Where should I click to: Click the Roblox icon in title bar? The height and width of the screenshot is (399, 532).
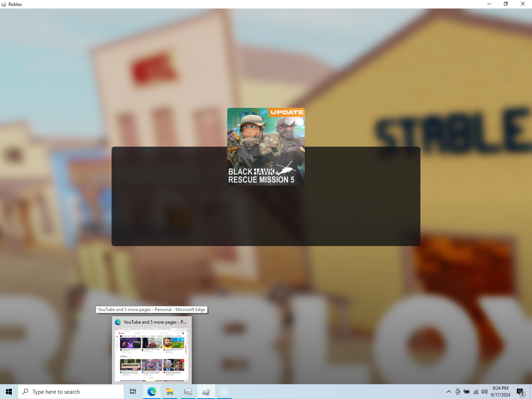click(x=4, y=4)
